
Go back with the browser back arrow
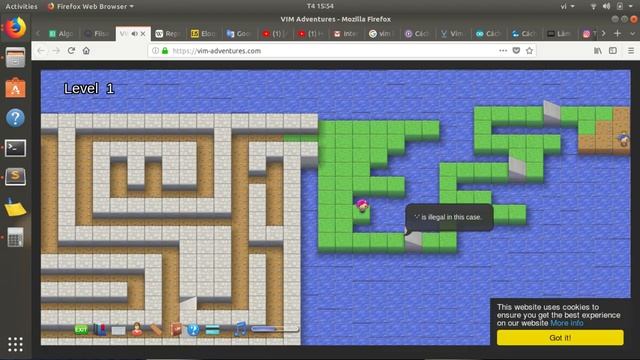click(41, 51)
